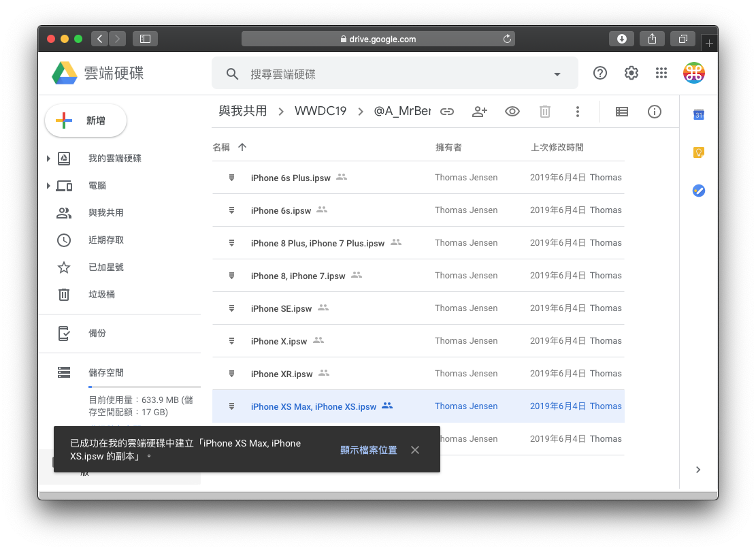Open Google Calendar side panel icon
This screenshot has width=756, height=550.
(699, 115)
